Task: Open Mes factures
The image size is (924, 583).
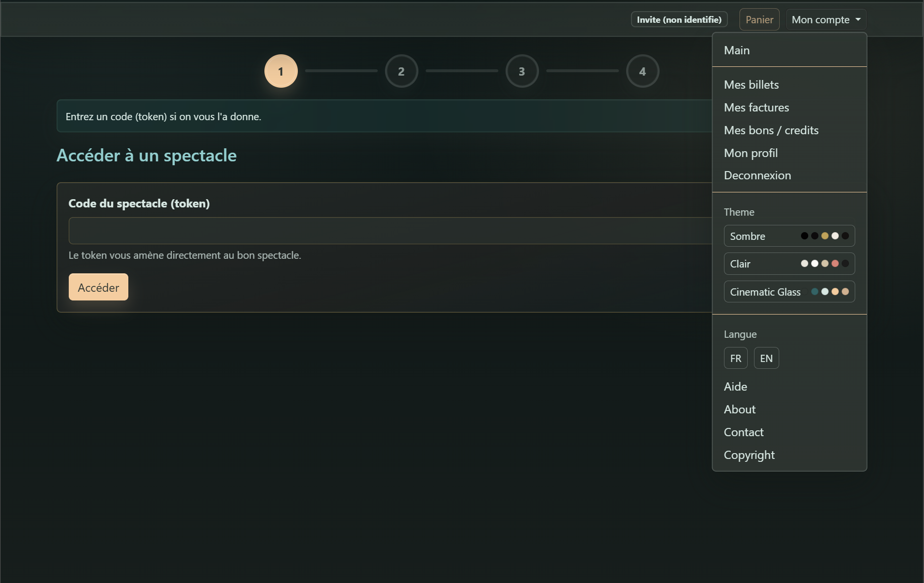Action: [x=756, y=108]
